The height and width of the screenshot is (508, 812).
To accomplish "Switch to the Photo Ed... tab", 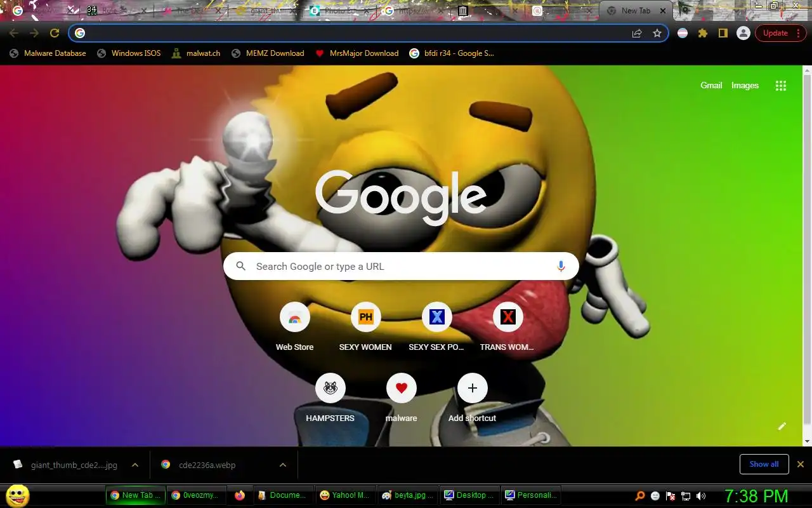I will coord(339,11).
